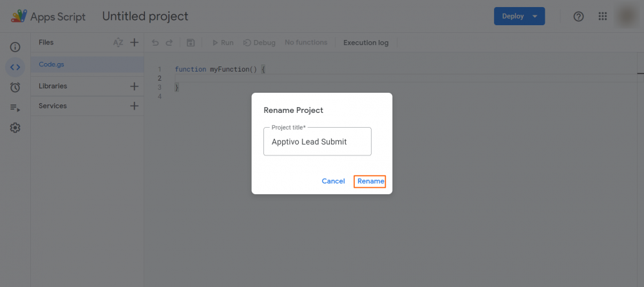The image size is (644, 287).
Task: Open Project Settings gear icon
Action: coord(15,128)
